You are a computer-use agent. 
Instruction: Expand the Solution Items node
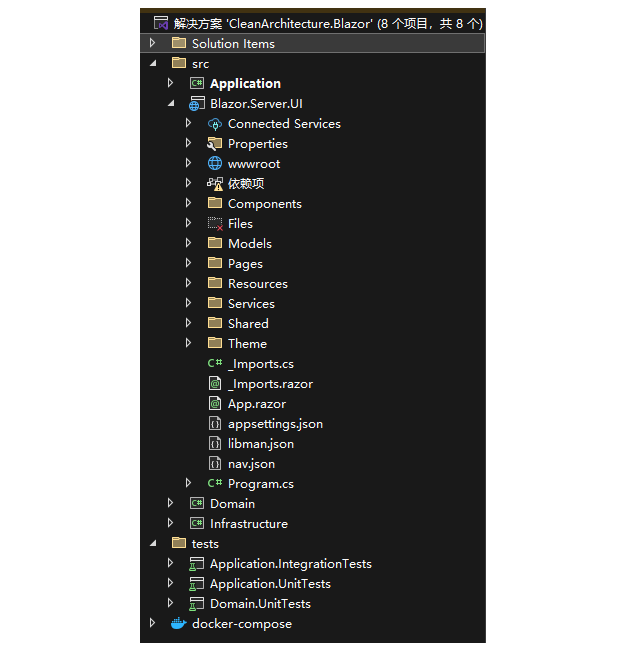coord(153,43)
